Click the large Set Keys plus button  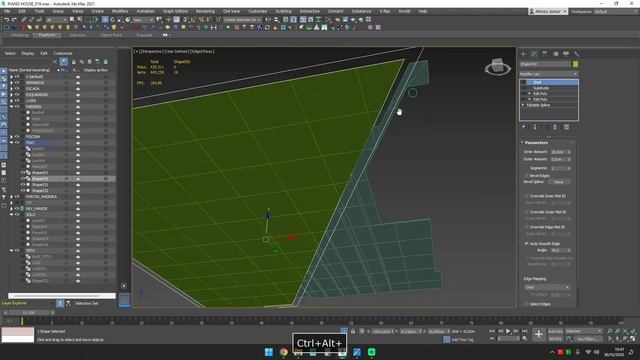pos(539,335)
